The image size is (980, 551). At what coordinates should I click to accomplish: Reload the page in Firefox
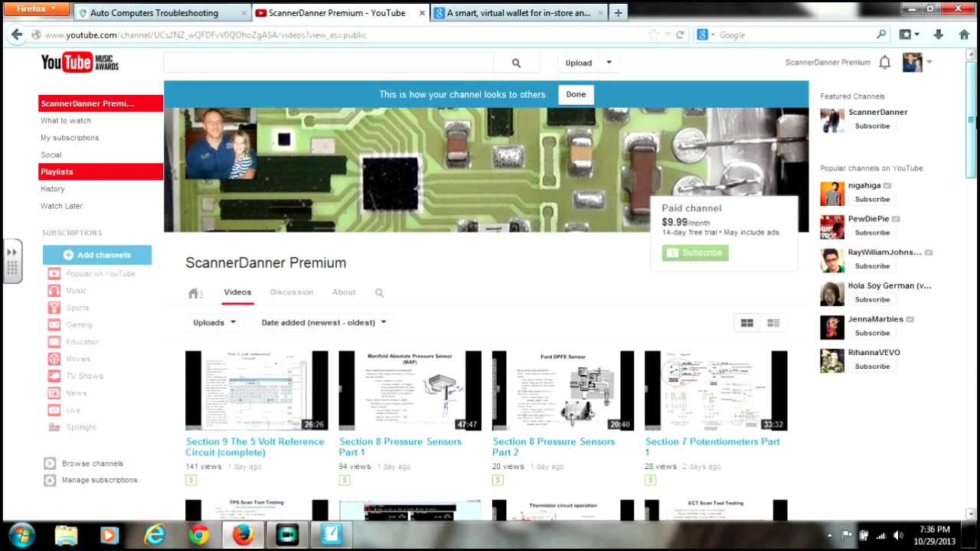[x=680, y=34]
